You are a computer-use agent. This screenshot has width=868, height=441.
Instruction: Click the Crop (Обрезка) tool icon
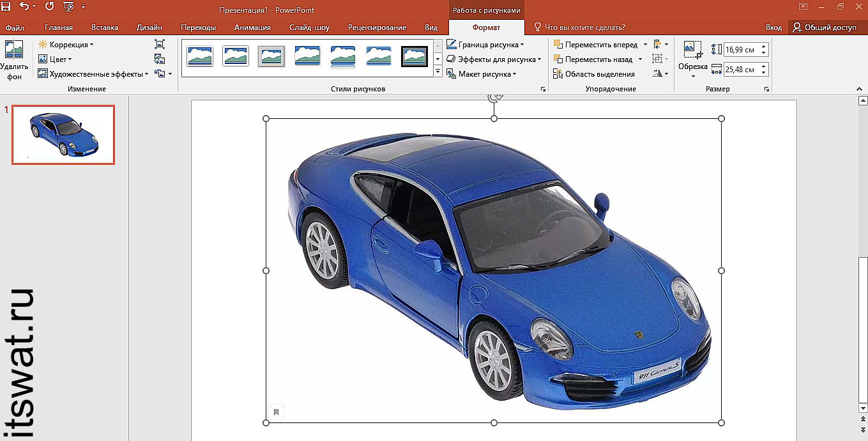692,50
